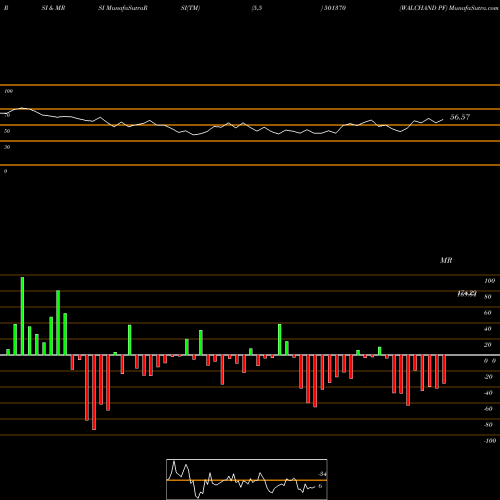The width and height of the screenshot is (500, 500).
Task: Click the 0 axis label in RSI panel
Action: (5, 171)
